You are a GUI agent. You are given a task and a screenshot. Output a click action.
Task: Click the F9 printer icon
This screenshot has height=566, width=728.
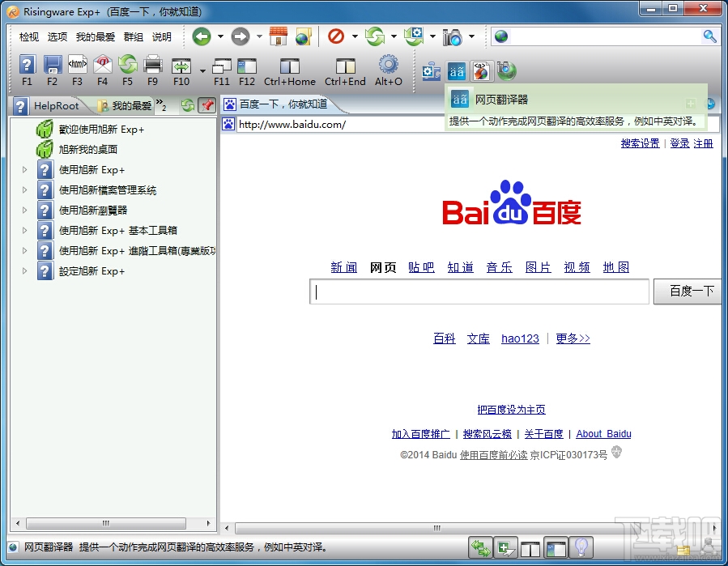pyautogui.click(x=153, y=65)
